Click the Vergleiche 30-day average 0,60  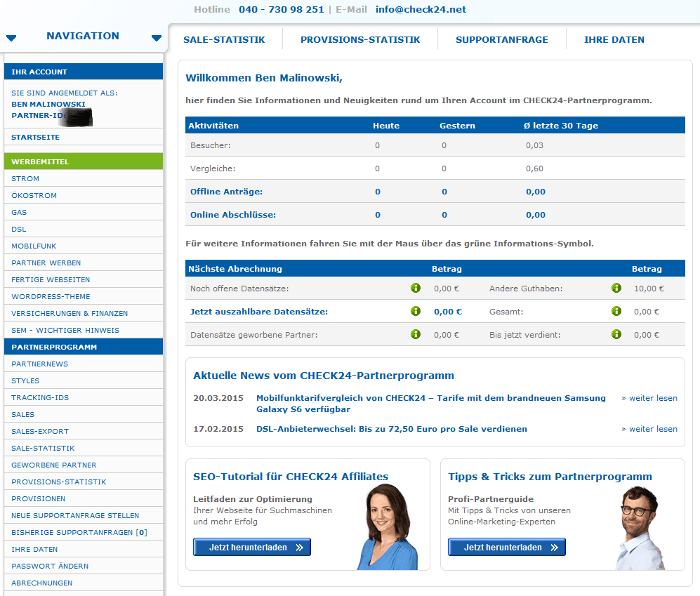(534, 168)
